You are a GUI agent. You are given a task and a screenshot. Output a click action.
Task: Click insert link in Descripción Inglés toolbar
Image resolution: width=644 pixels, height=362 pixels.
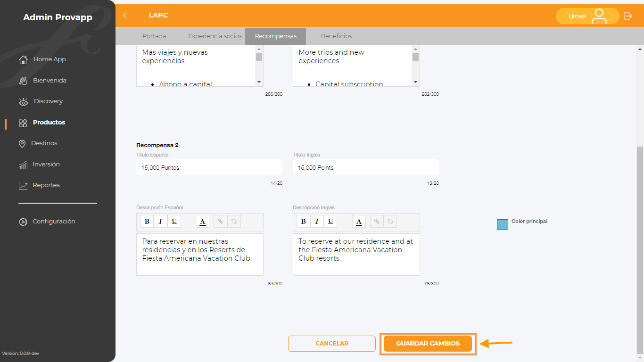(x=377, y=222)
